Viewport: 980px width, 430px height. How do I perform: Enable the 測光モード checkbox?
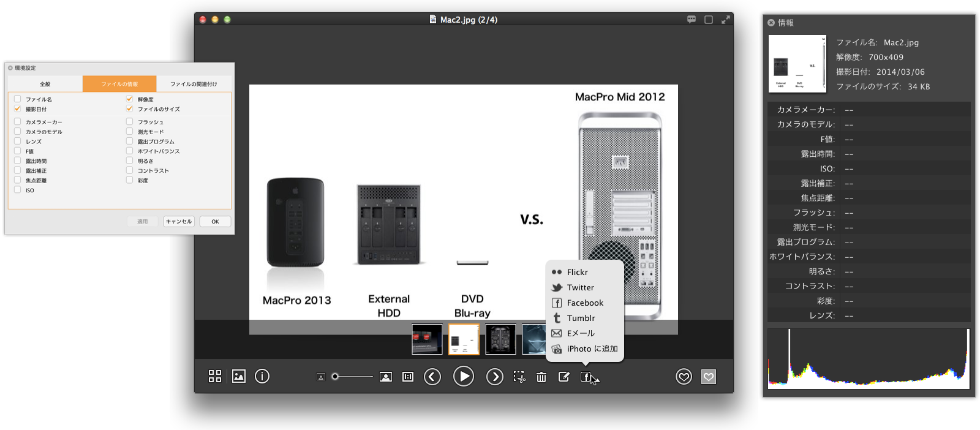pos(130,131)
